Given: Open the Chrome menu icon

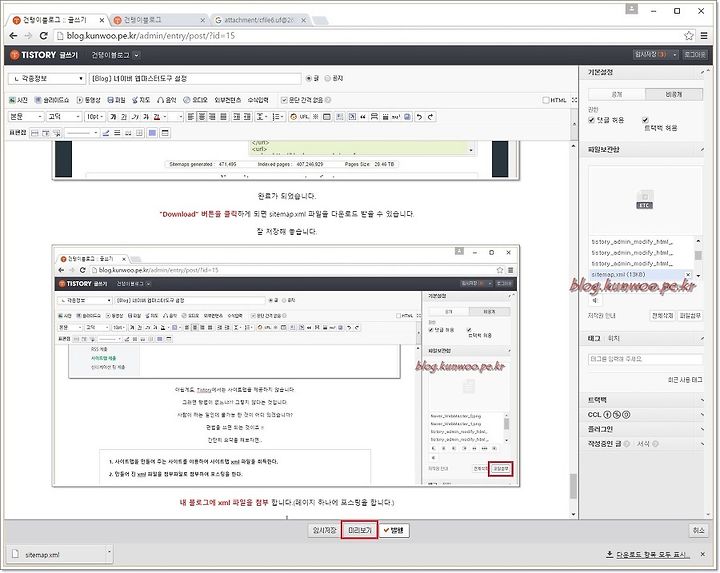Looking at the screenshot, I should click(x=703, y=36).
